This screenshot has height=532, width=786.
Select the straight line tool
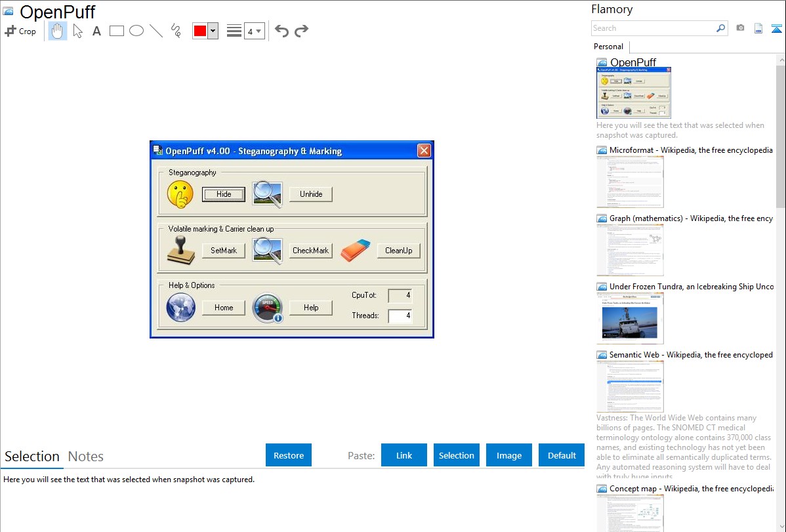156,31
